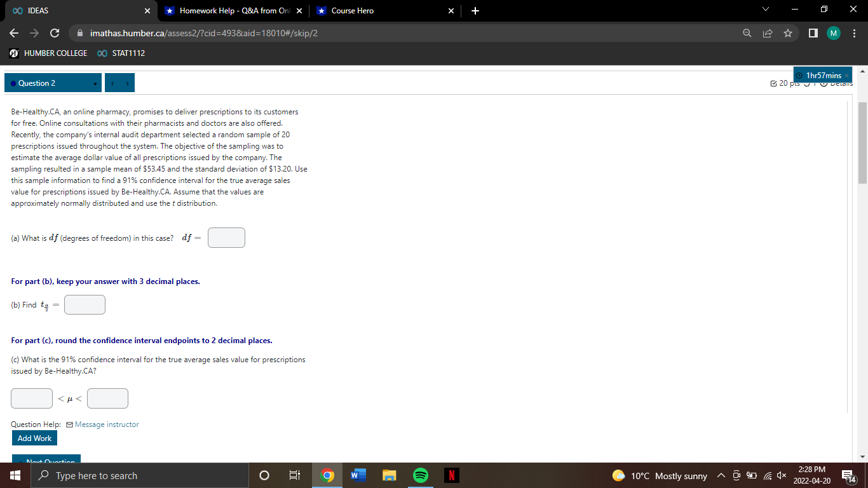Open the weather widget 10°C Mostly sunny

pos(660,476)
